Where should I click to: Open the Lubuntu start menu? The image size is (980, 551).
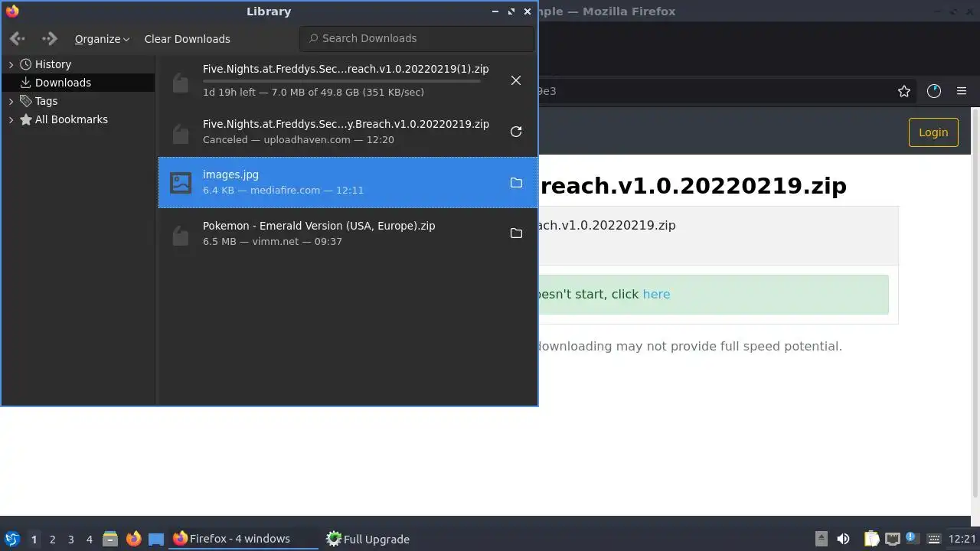(x=11, y=539)
